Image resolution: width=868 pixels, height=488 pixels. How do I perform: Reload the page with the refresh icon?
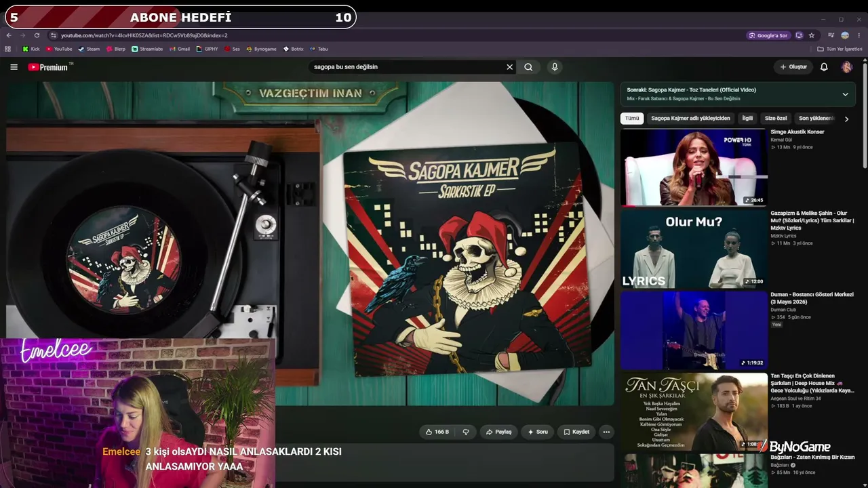(x=37, y=35)
